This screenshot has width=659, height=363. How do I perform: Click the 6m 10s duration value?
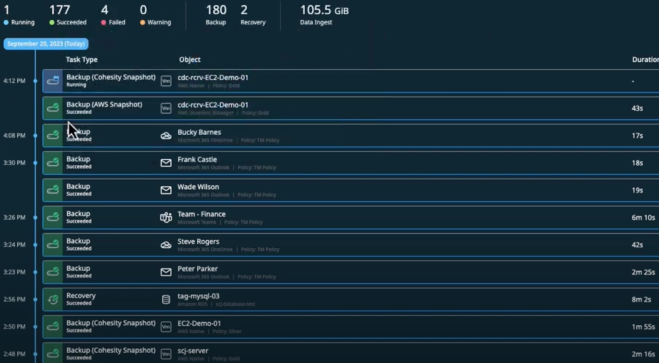tap(643, 218)
